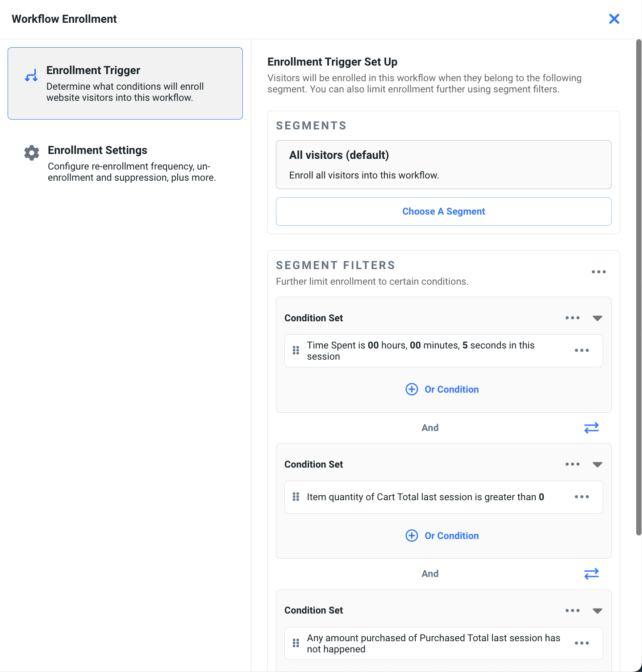Collapse the Cart Total Condition Set

(597, 465)
